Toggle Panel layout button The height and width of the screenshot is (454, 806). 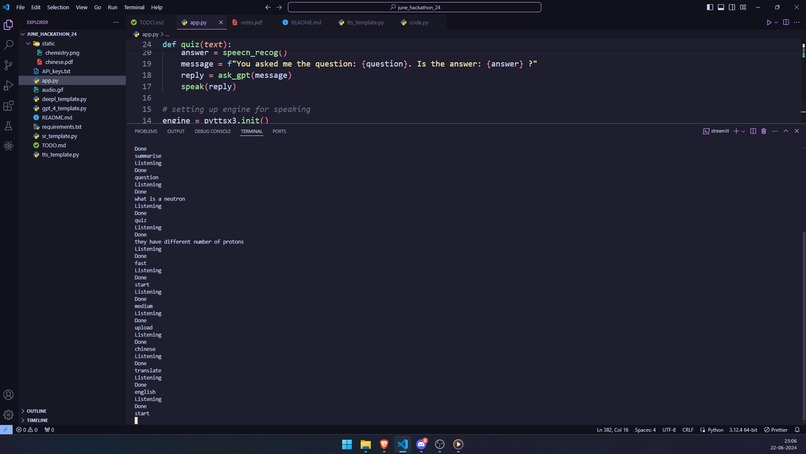click(721, 7)
